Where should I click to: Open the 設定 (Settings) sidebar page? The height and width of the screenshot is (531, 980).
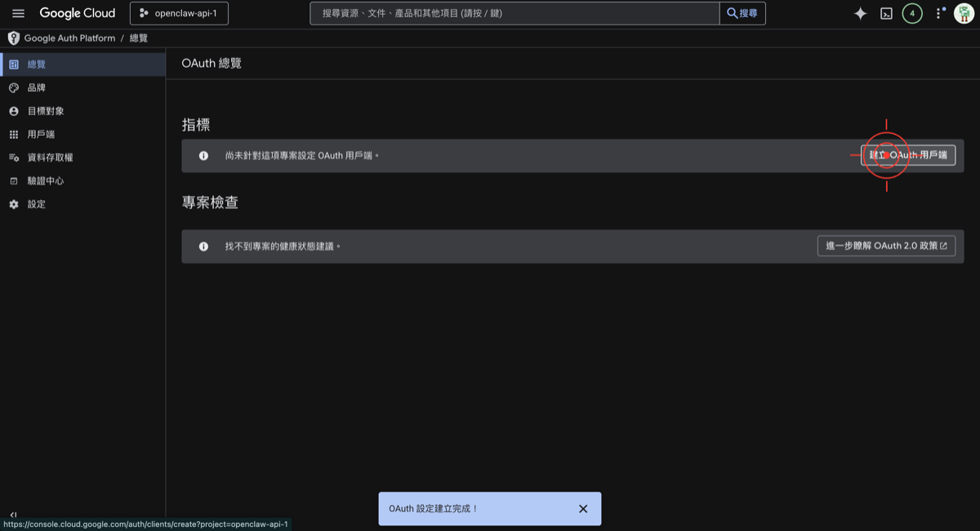pyautogui.click(x=36, y=203)
